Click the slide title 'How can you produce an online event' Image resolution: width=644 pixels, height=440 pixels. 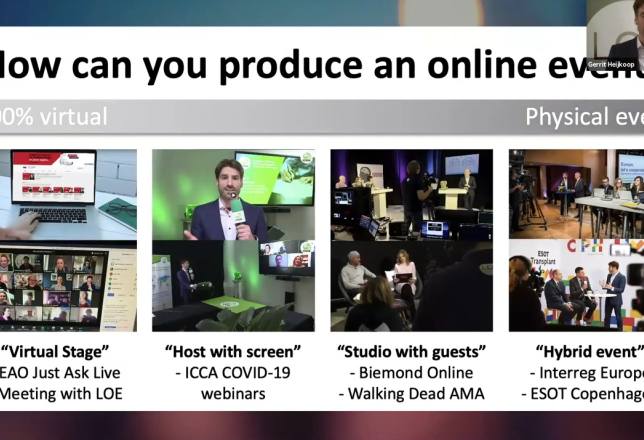click(322, 65)
